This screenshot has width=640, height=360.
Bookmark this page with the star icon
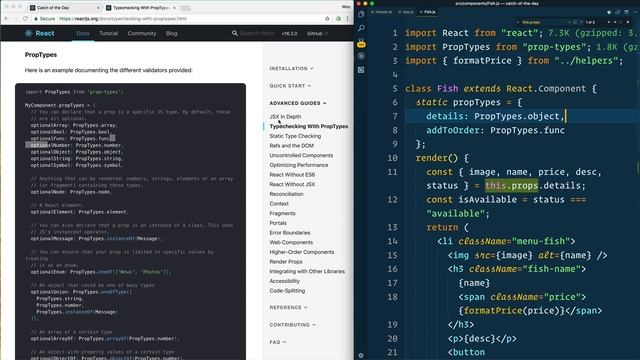327,18
